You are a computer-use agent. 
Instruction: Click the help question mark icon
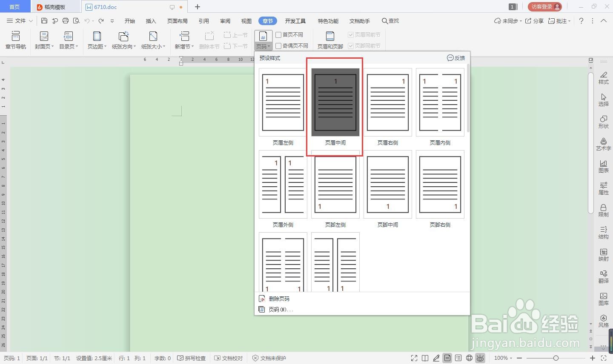[x=581, y=21]
